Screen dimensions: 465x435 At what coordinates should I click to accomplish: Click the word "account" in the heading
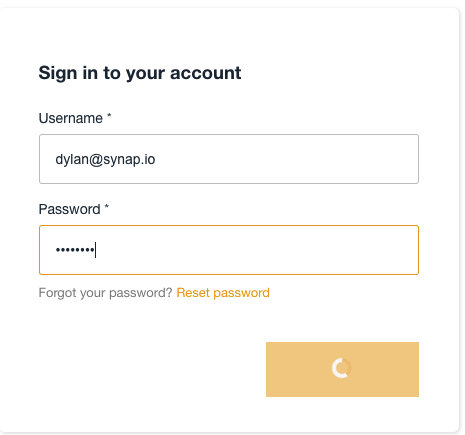[206, 73]
